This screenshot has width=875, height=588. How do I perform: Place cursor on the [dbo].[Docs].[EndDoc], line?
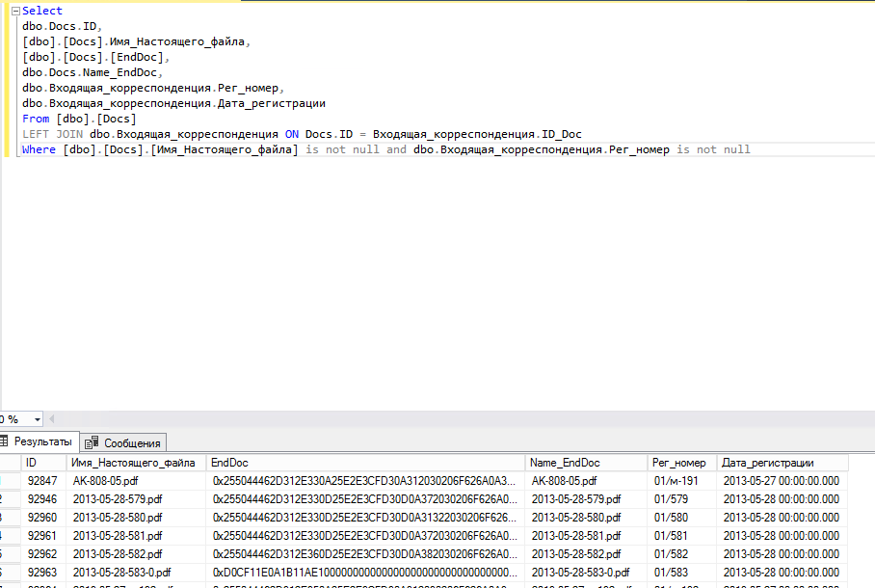95,58
